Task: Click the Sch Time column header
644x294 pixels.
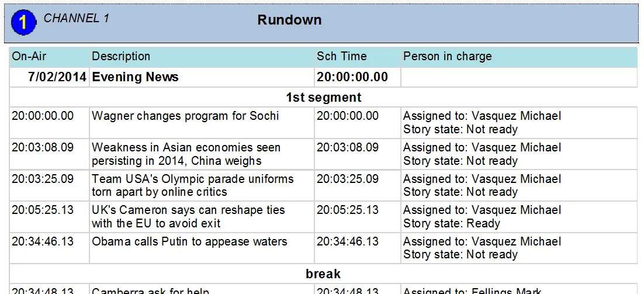Action: tap(342, 57)
